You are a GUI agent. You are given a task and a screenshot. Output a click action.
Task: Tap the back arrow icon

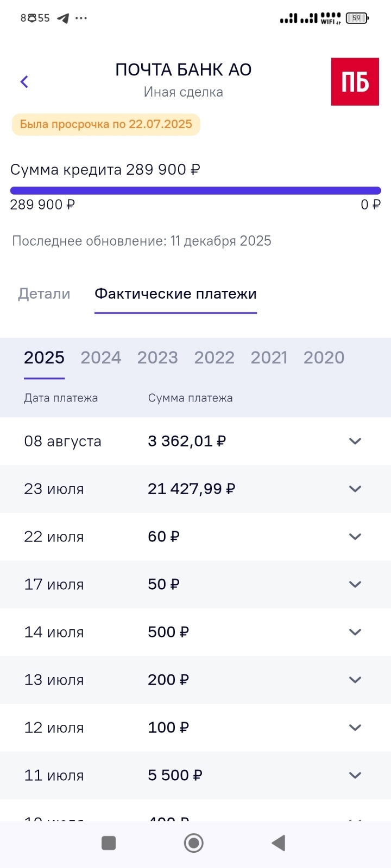click(x=24, y=82)
